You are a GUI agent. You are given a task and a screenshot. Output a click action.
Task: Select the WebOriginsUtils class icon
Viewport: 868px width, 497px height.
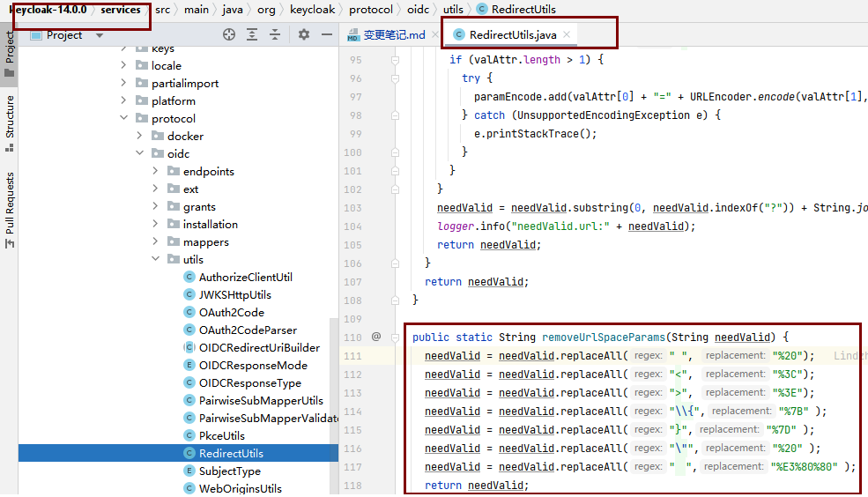tap(189, 489)
